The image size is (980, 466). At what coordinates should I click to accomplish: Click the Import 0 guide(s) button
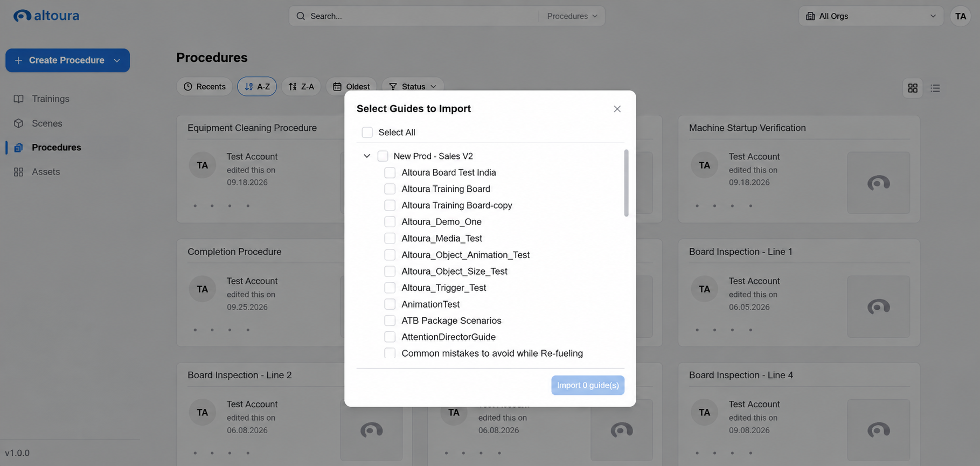588,385
